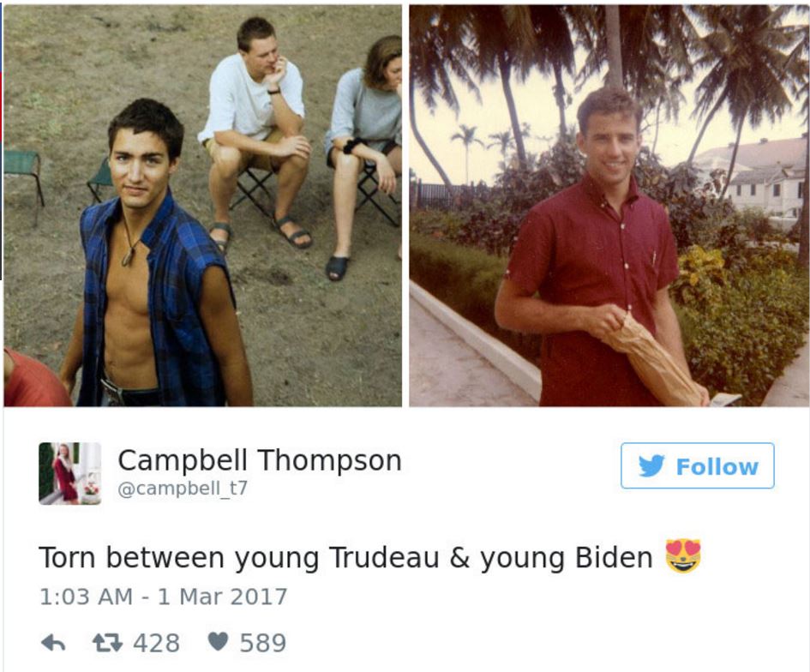View the 589 likes count

coord(263,643)
